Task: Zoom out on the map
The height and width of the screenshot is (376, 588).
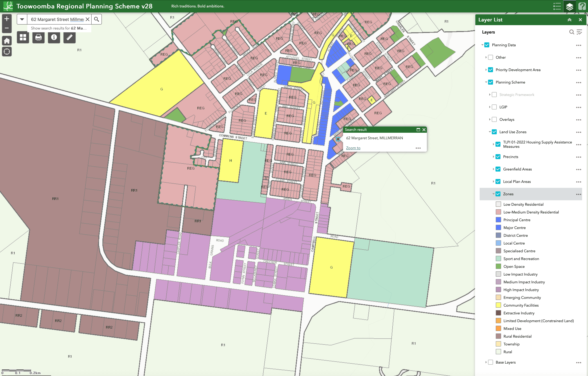Action: (x=7, y=28)
